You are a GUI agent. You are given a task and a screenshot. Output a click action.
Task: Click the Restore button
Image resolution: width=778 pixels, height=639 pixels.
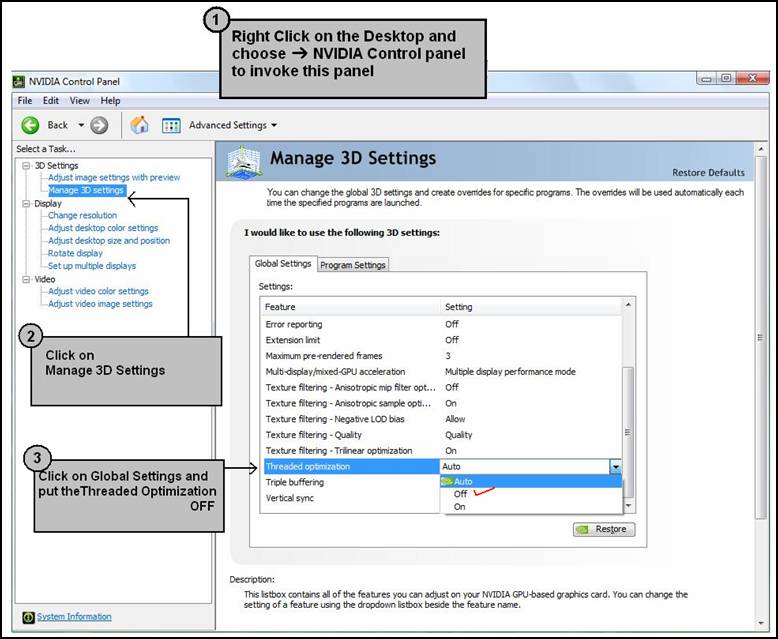pyautogui.click(x=604, y=529)
